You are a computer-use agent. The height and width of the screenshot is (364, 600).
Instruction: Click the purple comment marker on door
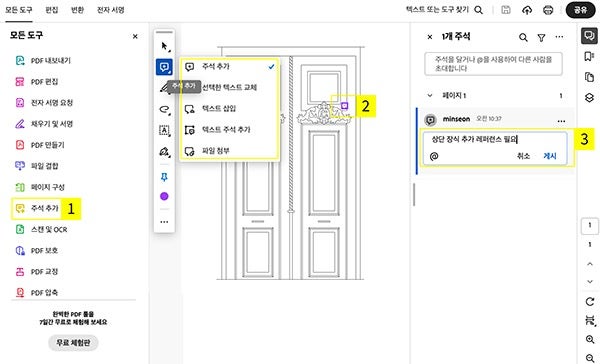coord(344,106)
